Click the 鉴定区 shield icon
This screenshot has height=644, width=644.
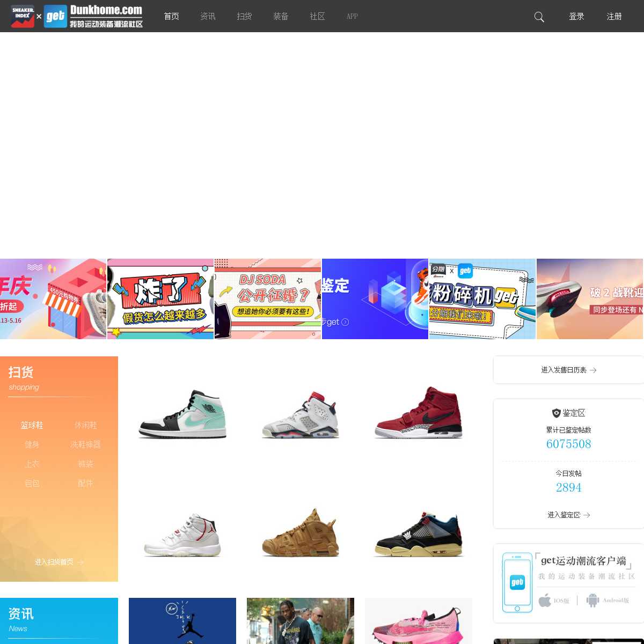coord(557,413)
